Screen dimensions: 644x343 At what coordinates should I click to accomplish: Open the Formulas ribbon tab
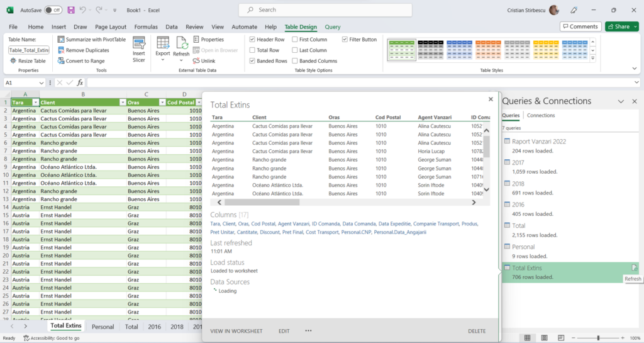click(146, 26)
